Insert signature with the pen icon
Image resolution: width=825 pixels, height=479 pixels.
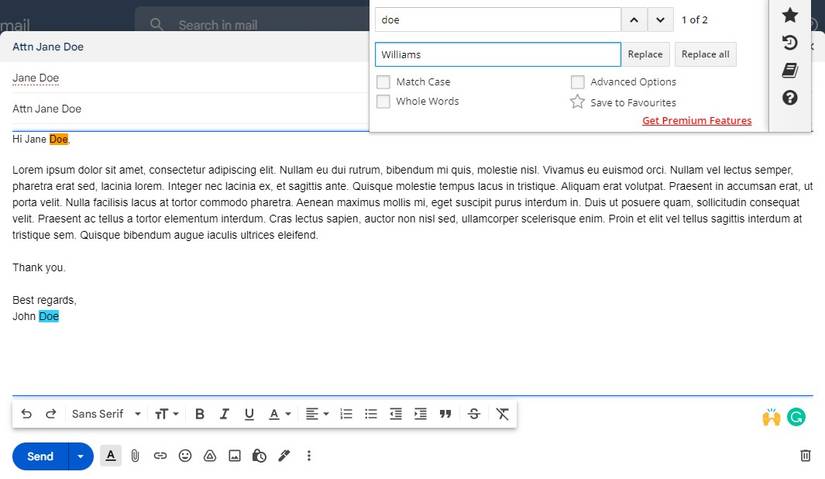(284, 456)
